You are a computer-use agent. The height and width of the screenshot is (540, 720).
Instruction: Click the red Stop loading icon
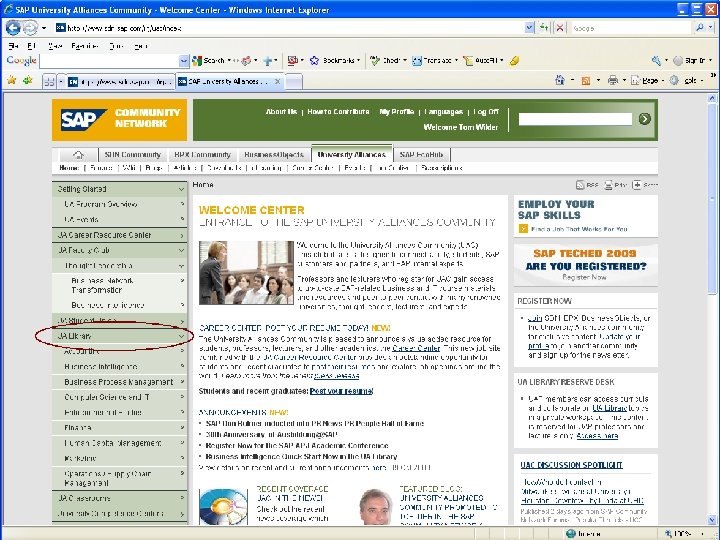(x=560, y=28)
